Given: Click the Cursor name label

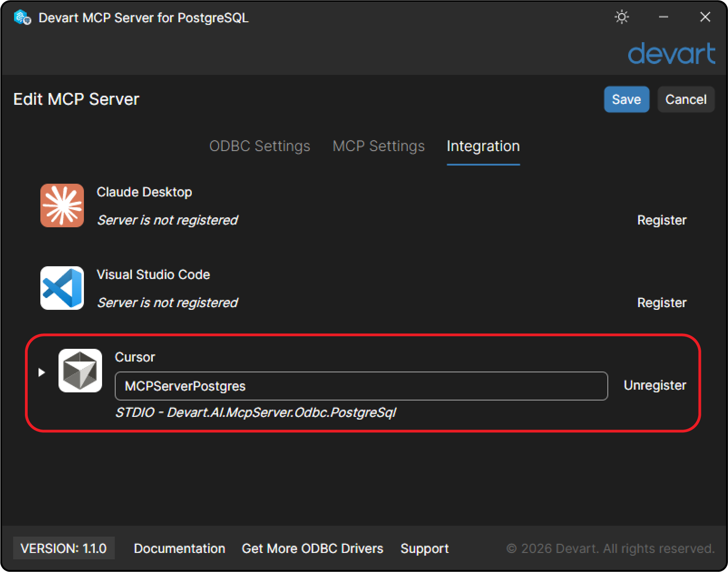Looking at the screenshot, I should click(x=135, y=357).
